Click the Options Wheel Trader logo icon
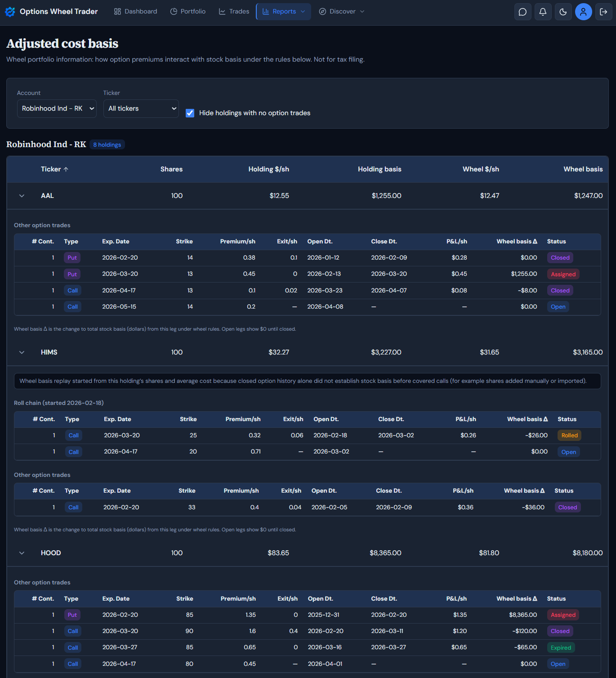616x678 pixels. tap(10, 12)
